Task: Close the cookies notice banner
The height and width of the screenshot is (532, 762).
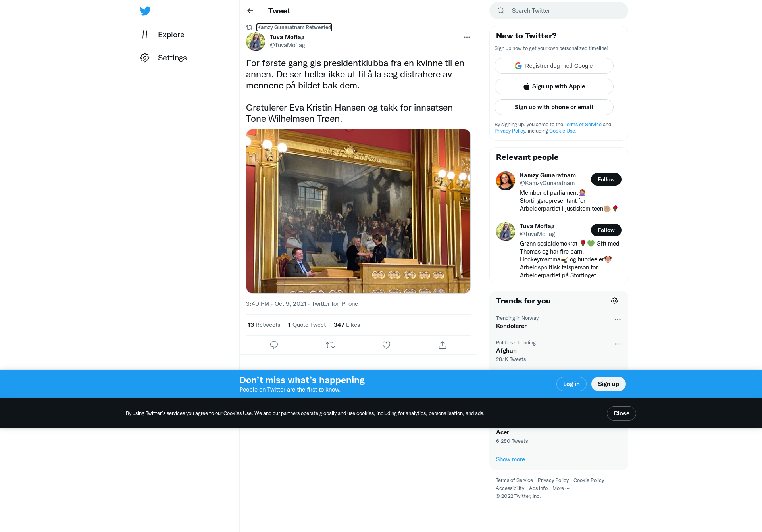Action: coord(622,413)
